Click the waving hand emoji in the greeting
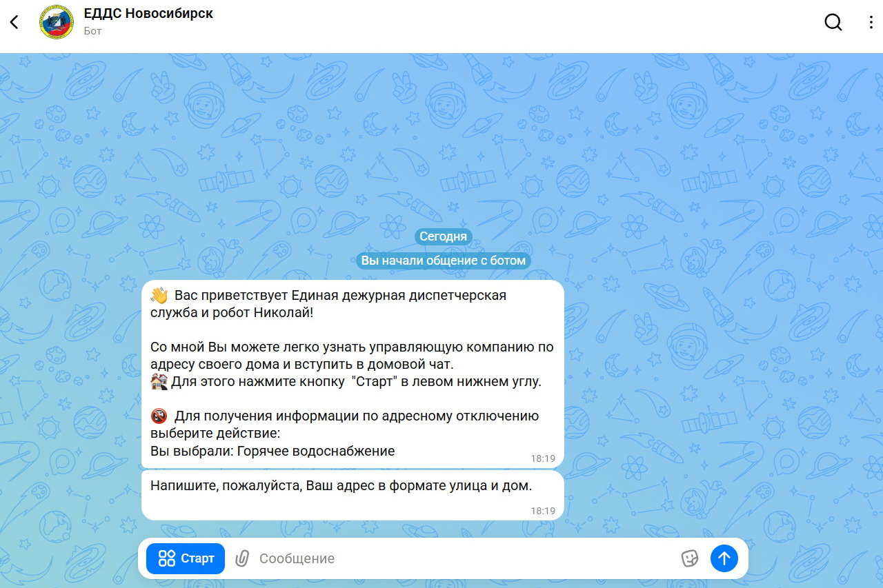This screenshot has height=588, width=883. pos(159,296)
